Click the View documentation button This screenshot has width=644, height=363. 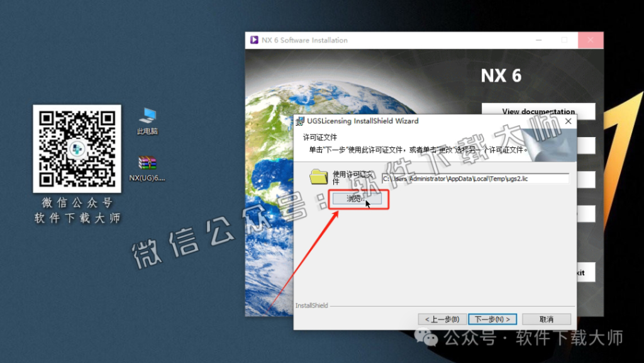[538, 111]
